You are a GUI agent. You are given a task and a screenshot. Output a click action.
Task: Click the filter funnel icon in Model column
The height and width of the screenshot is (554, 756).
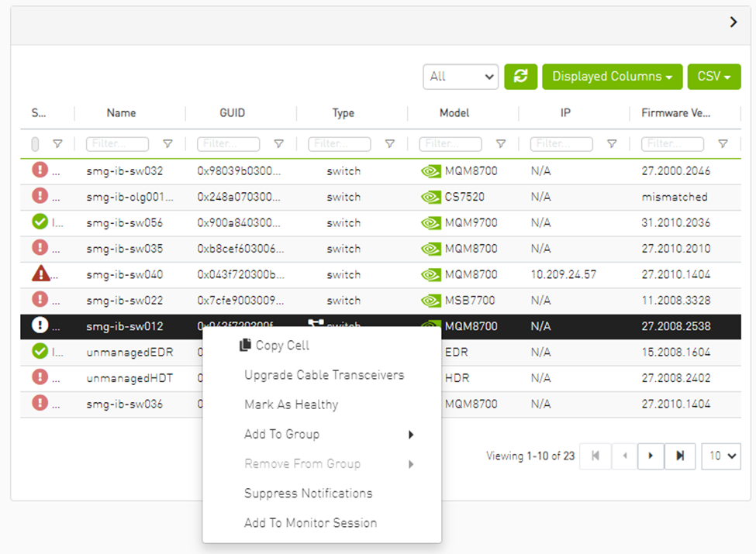[x=501, y=144]
